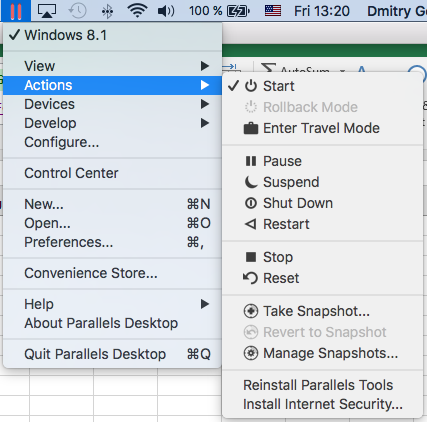
Task: Click the View menu label
Action: tap(40, 66)
